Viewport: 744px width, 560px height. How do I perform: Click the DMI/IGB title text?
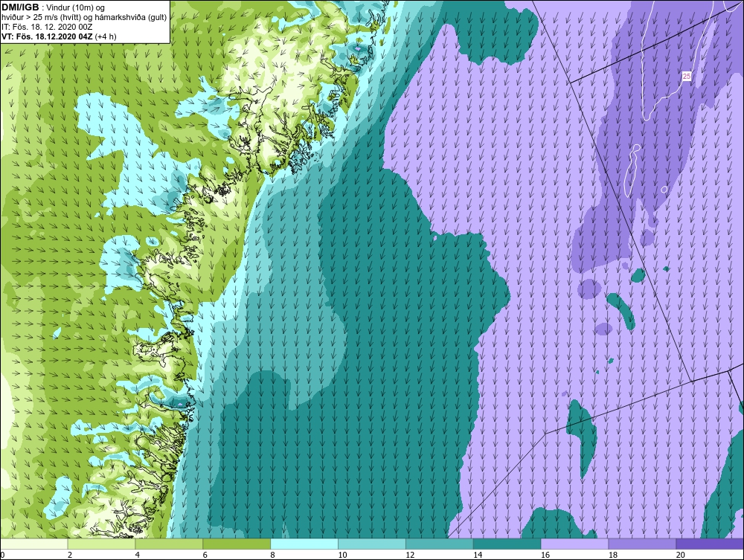(20, 7)
